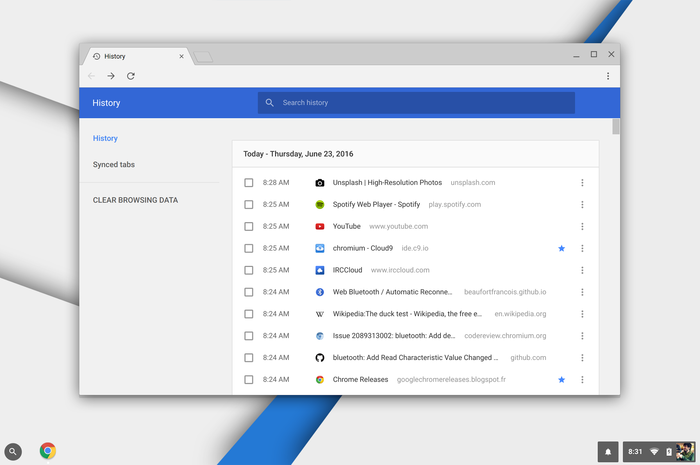Click the user avatar in status tray
The image size is (700, 465).
pyautogui.click(x=685, y=452)
